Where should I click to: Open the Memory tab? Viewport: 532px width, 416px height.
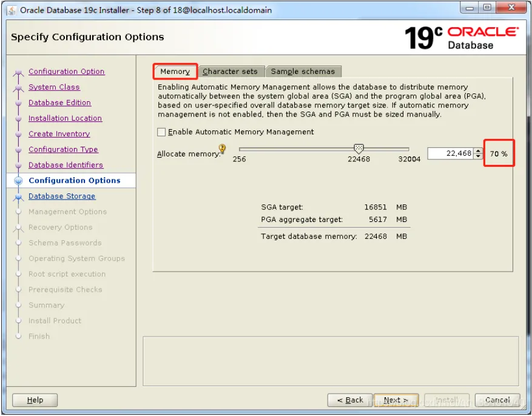[x=175, y=72]
